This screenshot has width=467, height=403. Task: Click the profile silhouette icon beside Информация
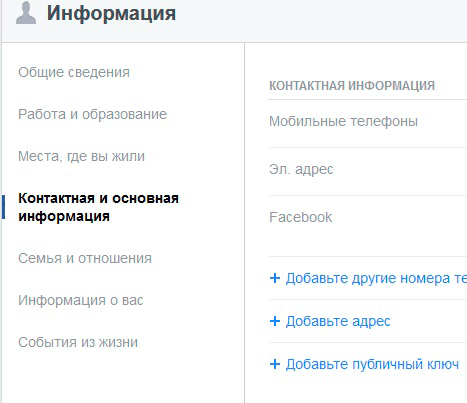pyautogui.click(x=26, y=13)
